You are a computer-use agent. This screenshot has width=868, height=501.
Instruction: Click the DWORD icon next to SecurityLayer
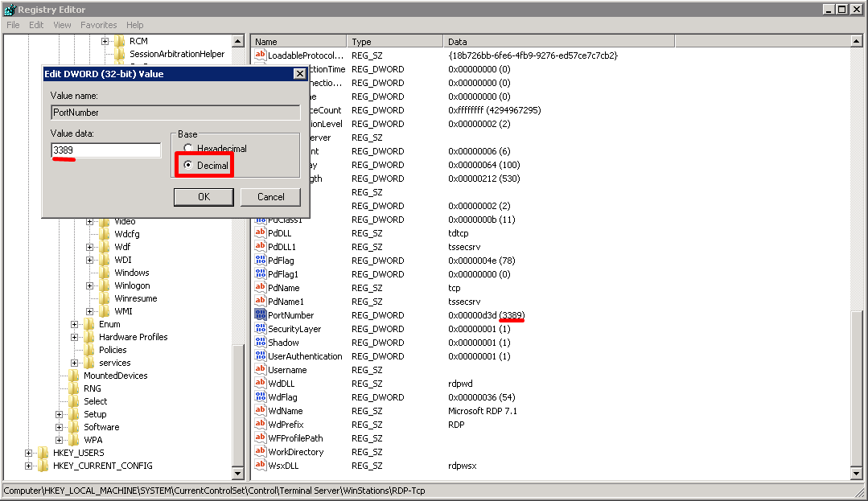(x=261, y=328)
